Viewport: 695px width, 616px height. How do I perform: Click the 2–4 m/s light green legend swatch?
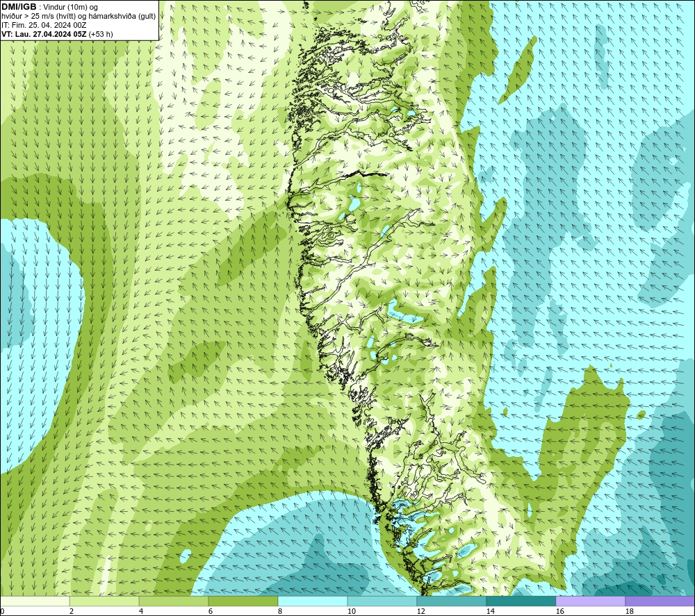[104, 601]
